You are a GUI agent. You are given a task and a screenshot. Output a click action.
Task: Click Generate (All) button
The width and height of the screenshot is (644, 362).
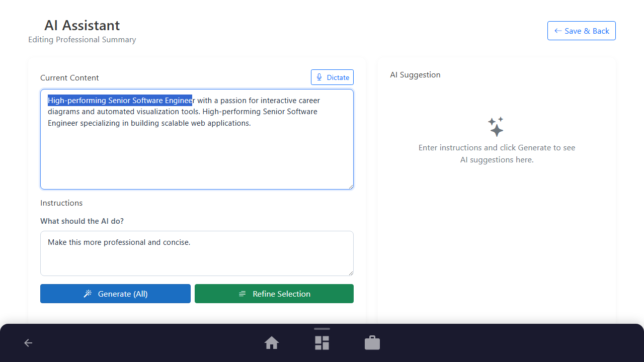click(115, 294)
